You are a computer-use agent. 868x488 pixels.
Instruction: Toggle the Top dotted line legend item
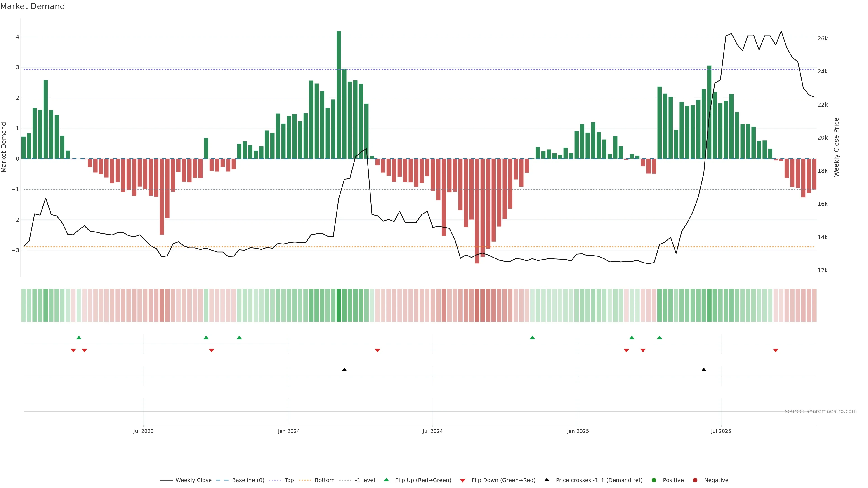click(289, 480)
